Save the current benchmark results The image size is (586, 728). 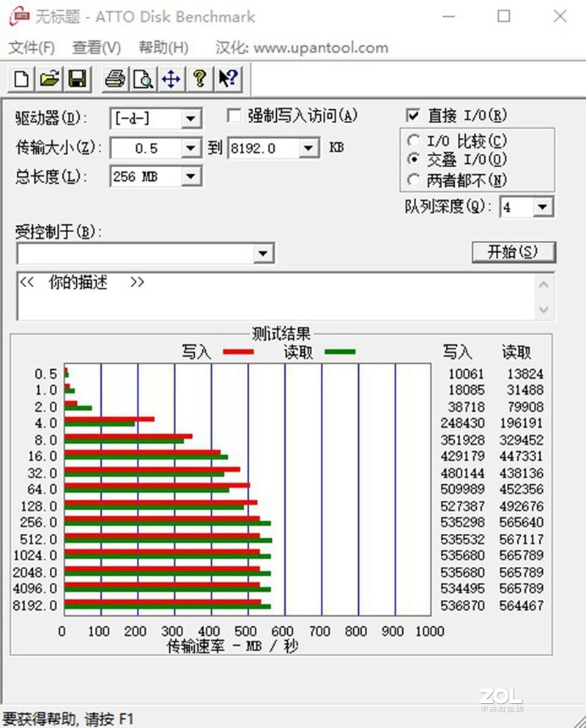coord(77,78)
